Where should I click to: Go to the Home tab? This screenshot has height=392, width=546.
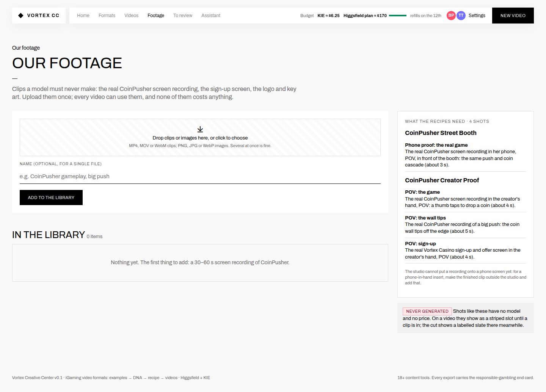pos(83,16)
